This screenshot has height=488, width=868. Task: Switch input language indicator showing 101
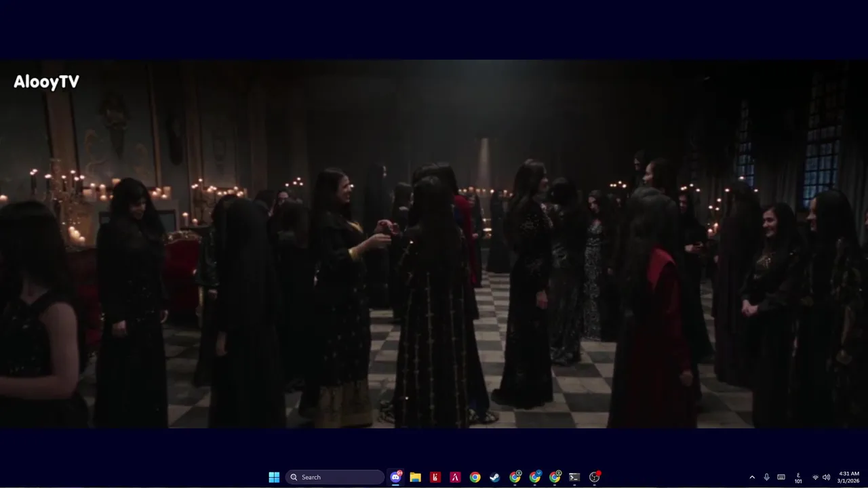tap(798, 478)
